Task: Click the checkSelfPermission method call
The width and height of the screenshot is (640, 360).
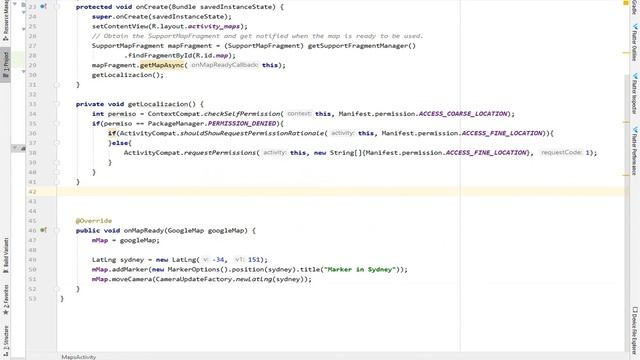Action: click(x=242, y=114)
